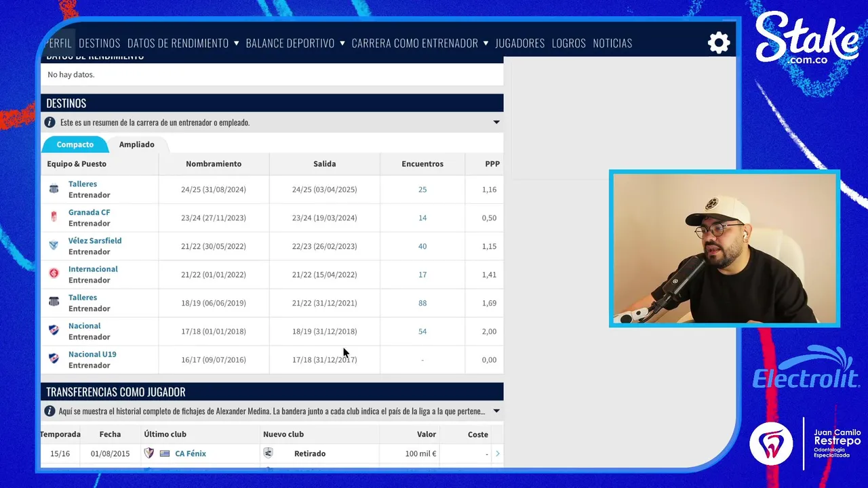Screen dimensions: 868x488
Task: Click the Coste column header in transfers
Action: 478,434
